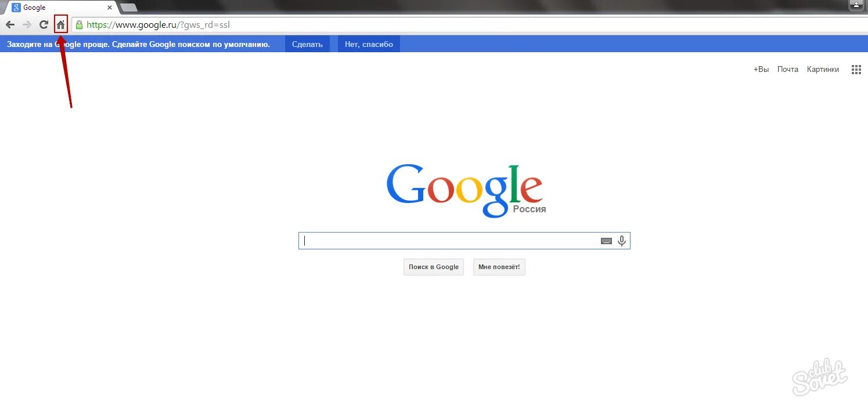The image size is (868, 417).
Task: Click the forward navigation arrow
Action: click(x=27, y=25)
